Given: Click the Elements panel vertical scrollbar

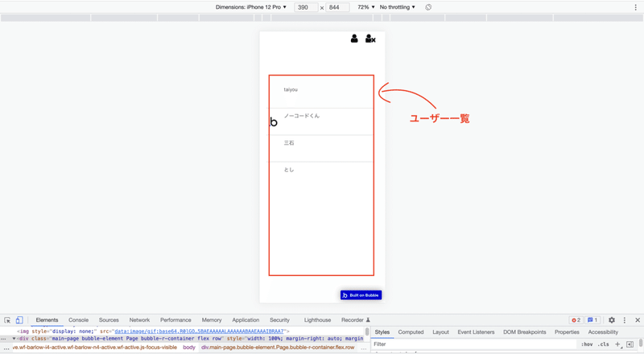Looking at the screenshot, I should click(x=367, y=331).
